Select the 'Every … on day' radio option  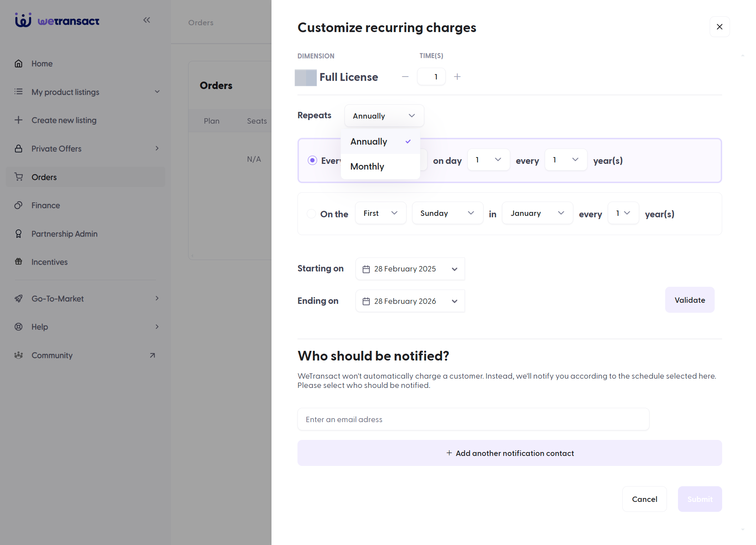pyautogui.click(x=312, y=160)
